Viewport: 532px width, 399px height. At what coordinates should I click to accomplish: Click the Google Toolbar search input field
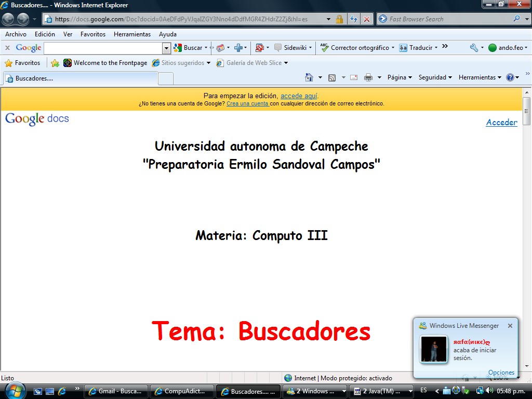click(x=103, y=48)
